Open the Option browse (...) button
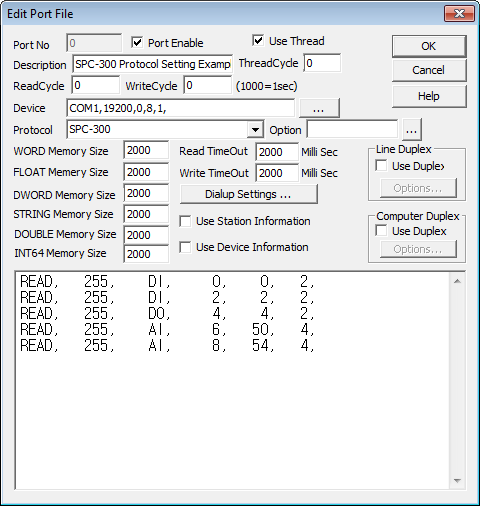The image size is (480, 506). pyautogui.click(x=412, y=130)
